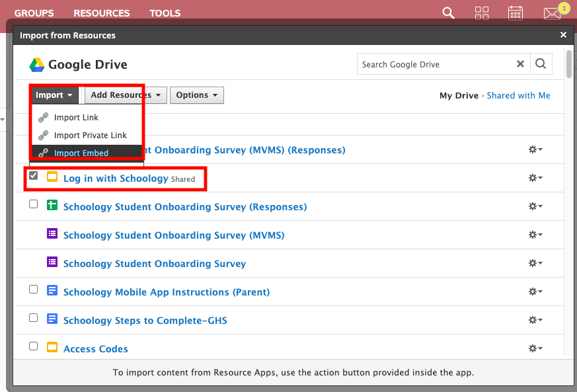Screen dimensions: 577x392
Task: Click the slides icon beside Log in with Schoology
Action: tap(52, 176)
